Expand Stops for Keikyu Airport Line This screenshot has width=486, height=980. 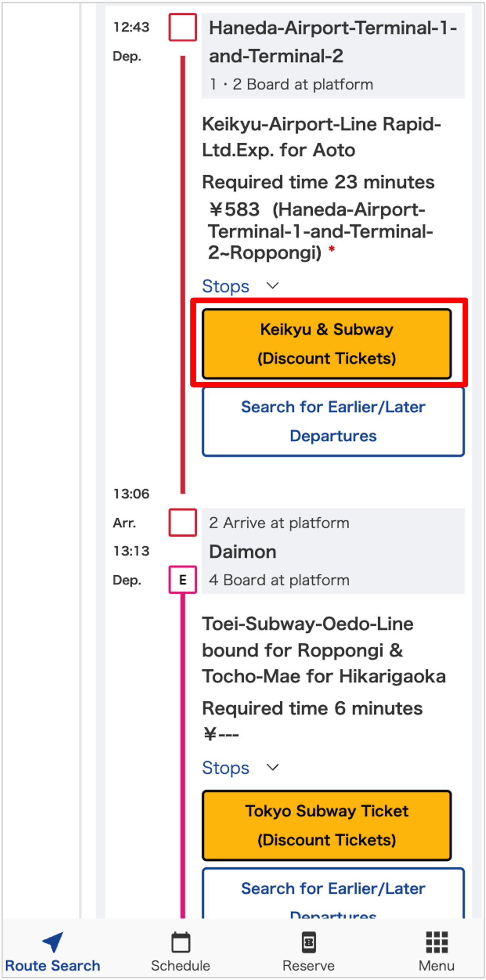click(226, 286)
